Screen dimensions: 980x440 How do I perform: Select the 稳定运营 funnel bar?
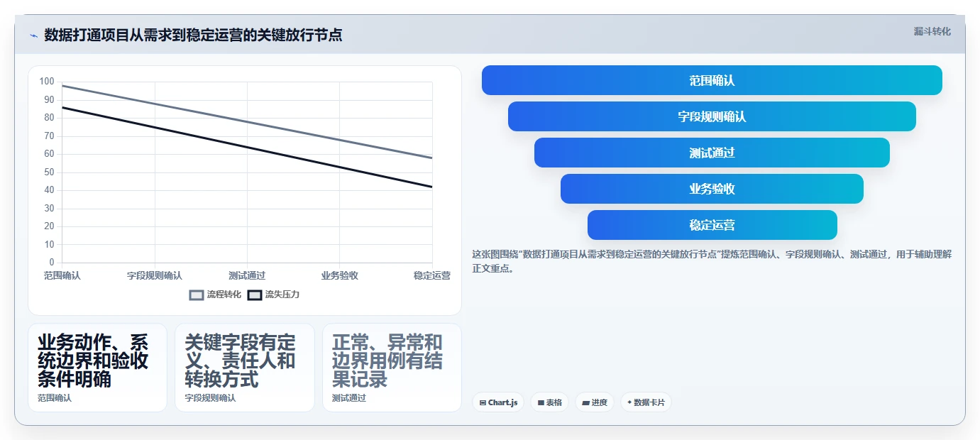[712, 225]
